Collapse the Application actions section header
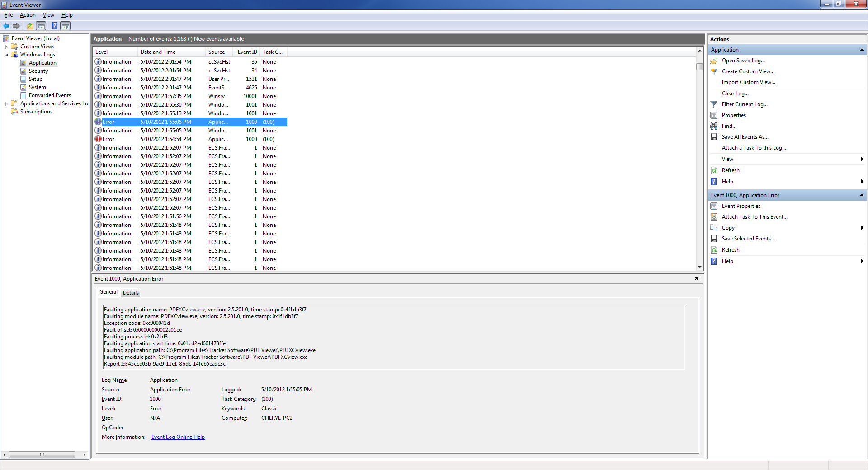 [862, 50]
